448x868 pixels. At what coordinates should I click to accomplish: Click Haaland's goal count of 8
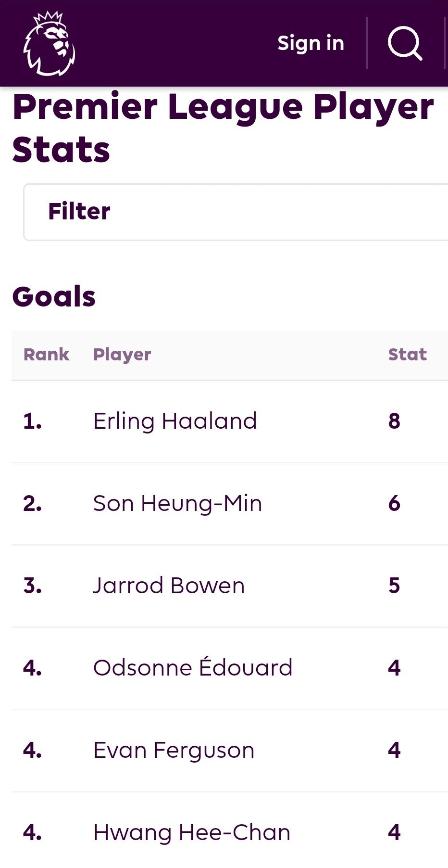(x=394, y=421)
